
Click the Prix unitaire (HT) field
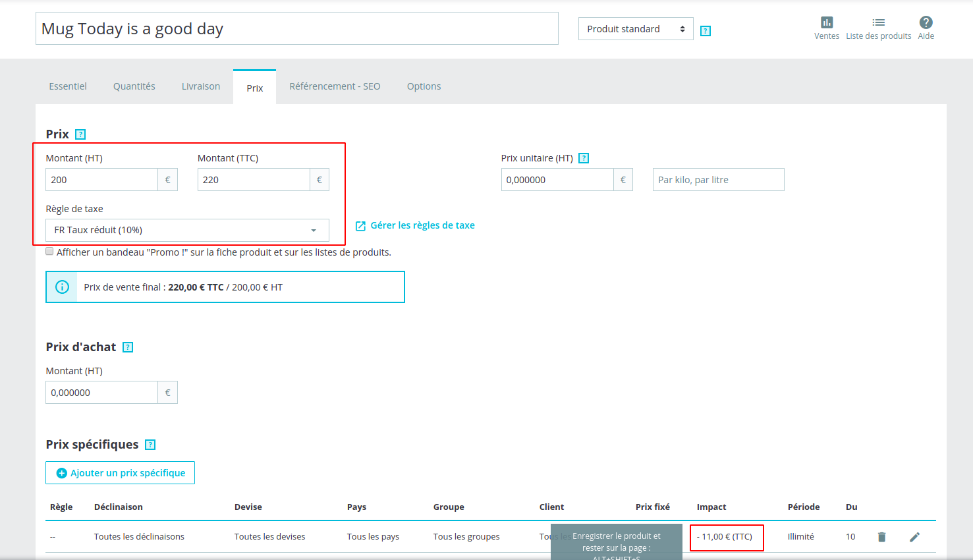pyautogui.click(x=557, y=180)
